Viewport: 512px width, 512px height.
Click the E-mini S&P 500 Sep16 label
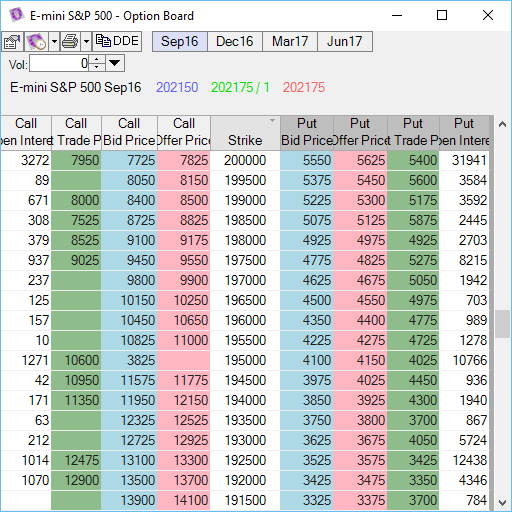tap(76, 88)
